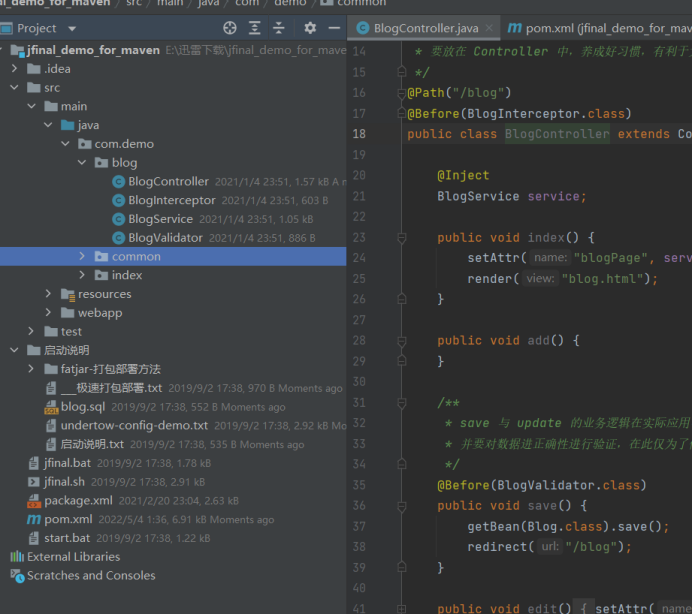Screen dimensions: 692x615
Task: Select the blog.sql file
Action: click(x=82, y=407)
